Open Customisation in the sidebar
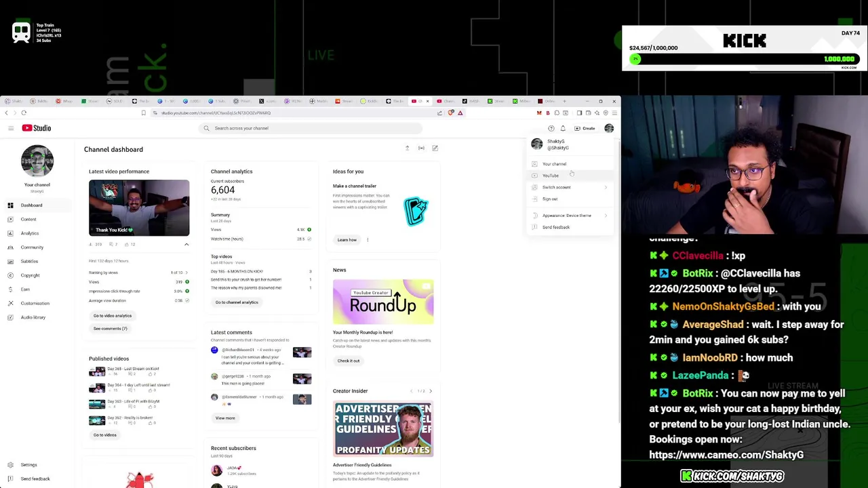 [x=37, y=303]
